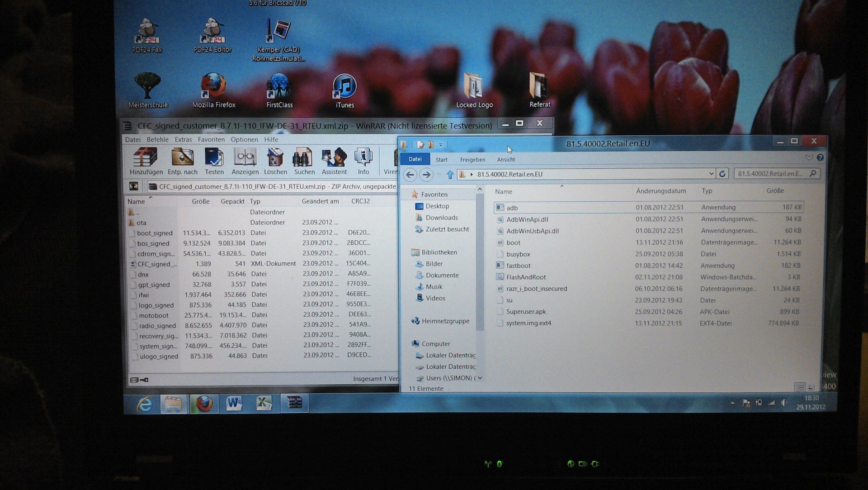This screenshot has height=490, width=868.
Task: Sort Explorer files by Größe column
Action: [775, 190]
